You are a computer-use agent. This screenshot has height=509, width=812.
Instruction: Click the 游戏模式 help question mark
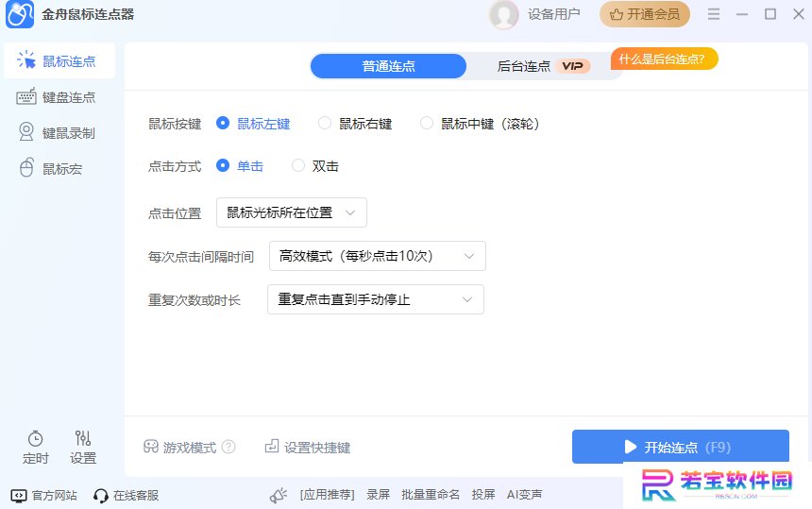coord(228,447)
